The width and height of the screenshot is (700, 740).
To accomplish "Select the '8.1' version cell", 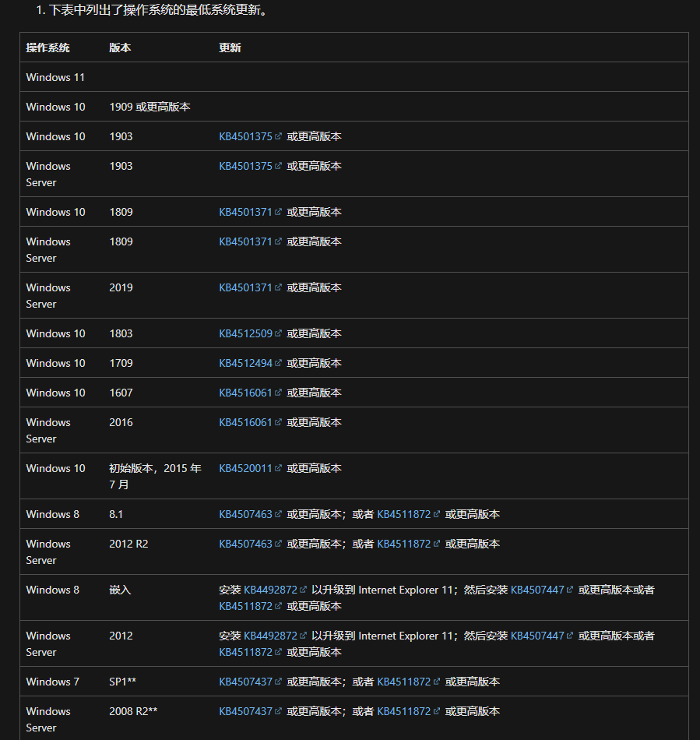I will pos(116,514).
